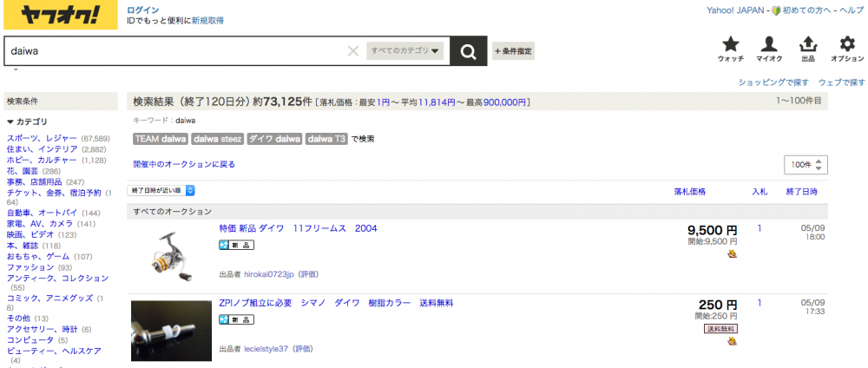Select ダイワ daiwa suggested keyword
Viewport: 868px width, 368px height.
tap(274, 139)
